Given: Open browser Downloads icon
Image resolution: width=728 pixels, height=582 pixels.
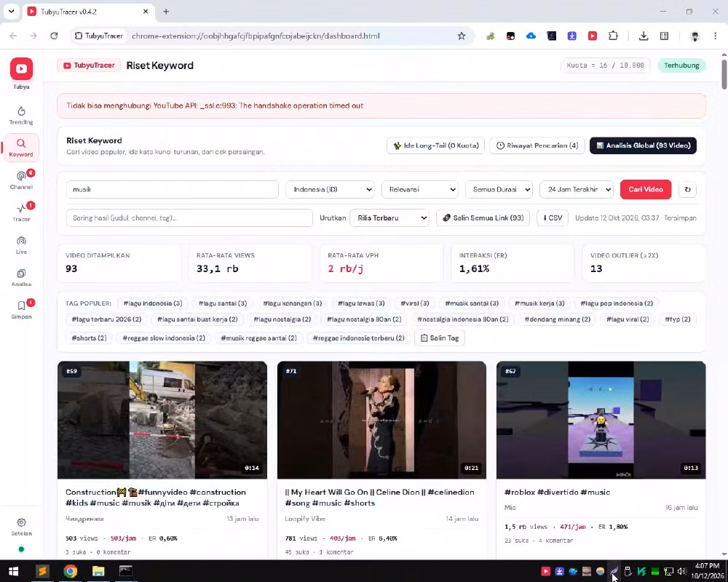Looking at the screenshot, I should click(644, 36).
